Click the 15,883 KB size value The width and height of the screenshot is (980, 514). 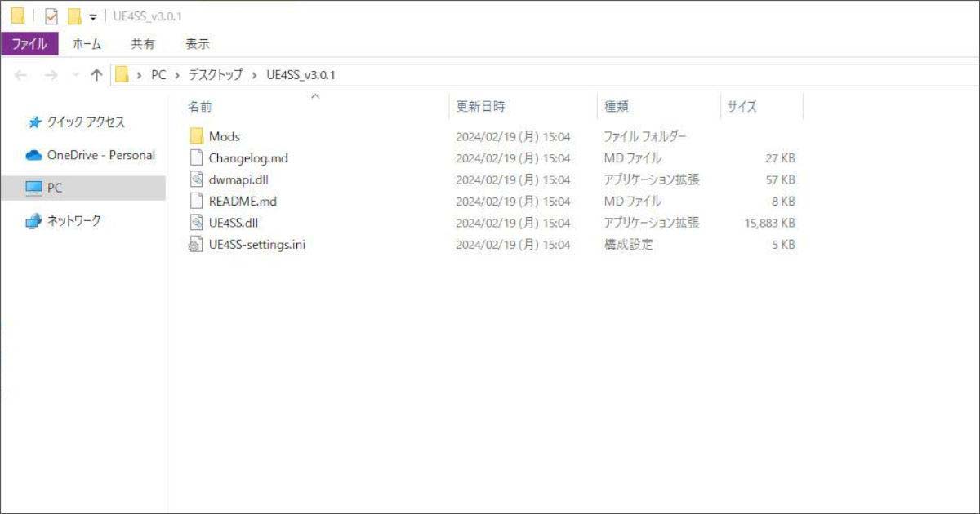[x=769, y=223]
